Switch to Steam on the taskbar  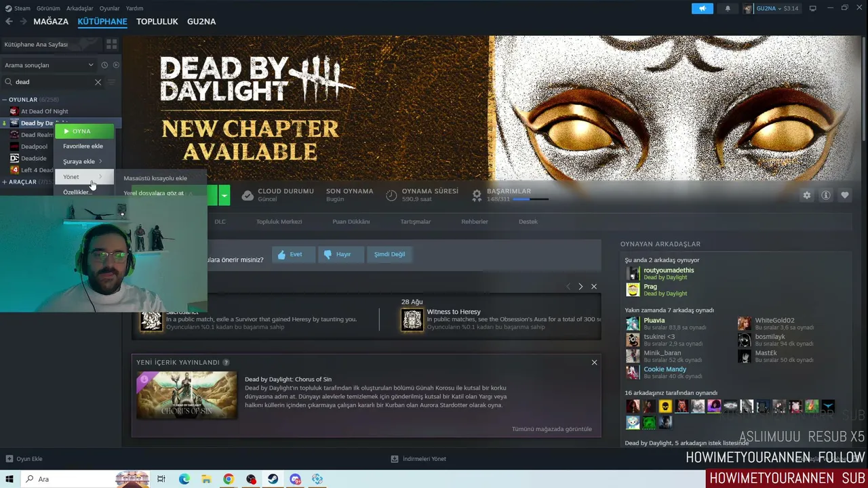[273, 479]
